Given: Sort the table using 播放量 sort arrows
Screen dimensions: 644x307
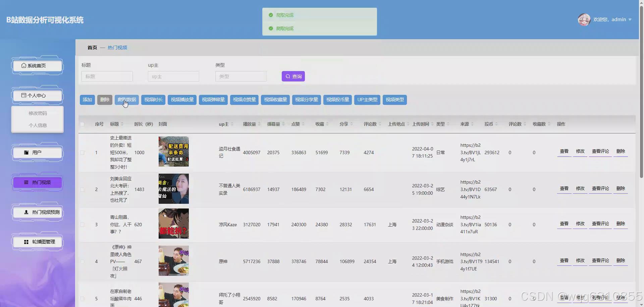Looking at the screenshot, I should point(259,124).
